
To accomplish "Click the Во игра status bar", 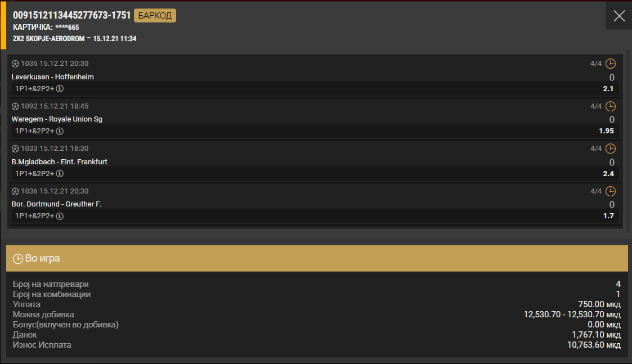I will pos(315,259).
